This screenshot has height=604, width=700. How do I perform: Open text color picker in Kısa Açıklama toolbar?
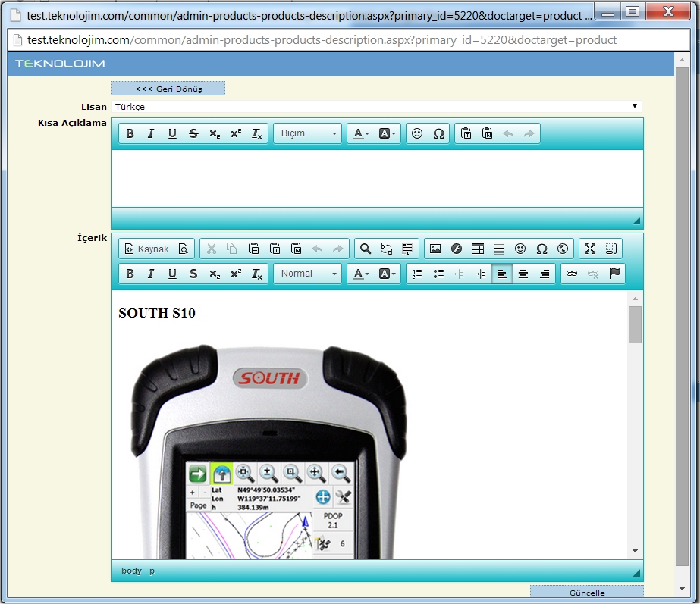(x=361, y=134)
